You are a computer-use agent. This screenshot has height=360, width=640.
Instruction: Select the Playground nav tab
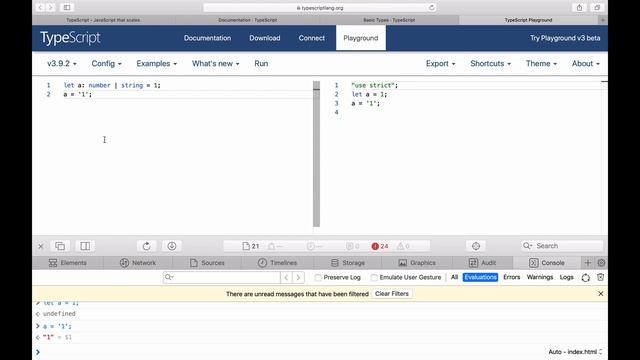tap(361, 38)
